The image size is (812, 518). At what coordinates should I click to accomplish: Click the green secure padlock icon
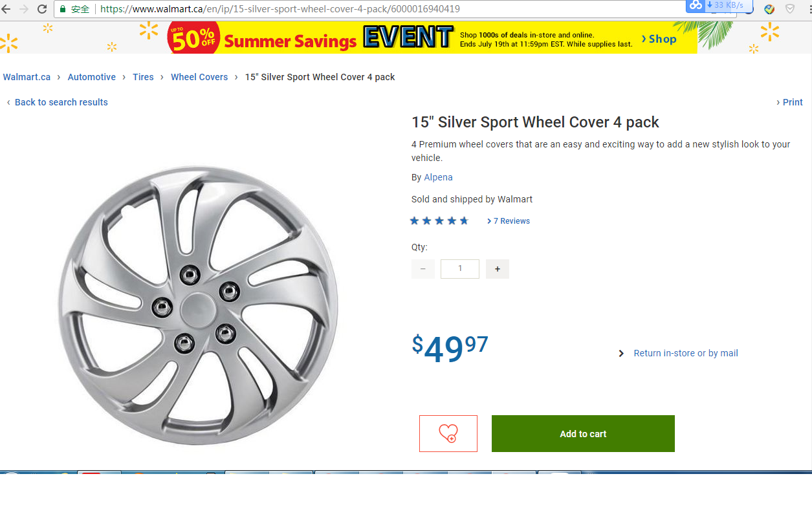tap(63, 9)
